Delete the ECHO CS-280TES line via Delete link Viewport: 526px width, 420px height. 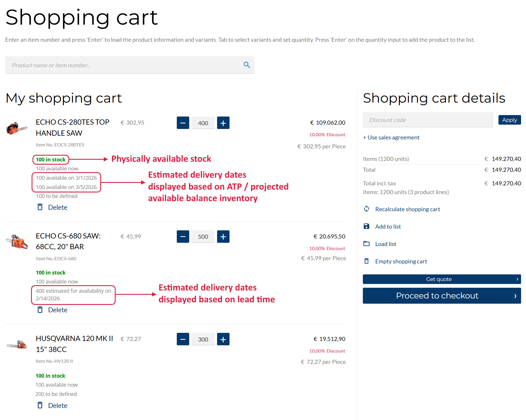[x=58, y=207]
